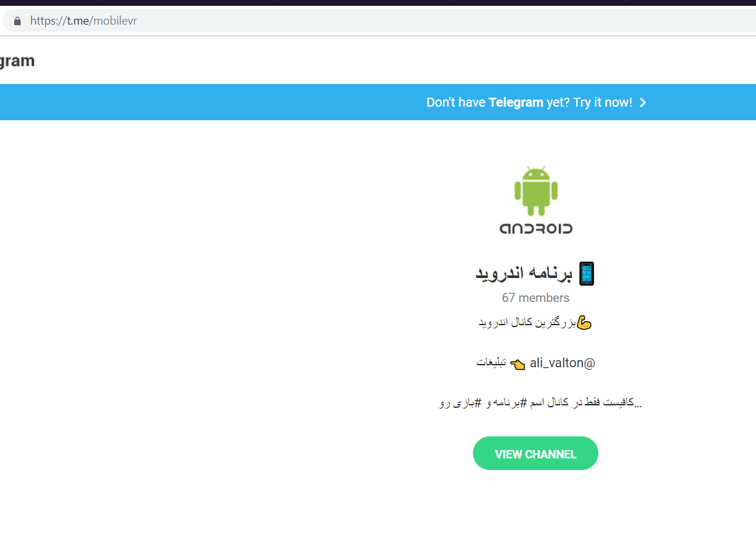Open the partially visible Telegram logo text
Image resolution: width=756 pixels, height=556 pixels.
click(17, 61)
